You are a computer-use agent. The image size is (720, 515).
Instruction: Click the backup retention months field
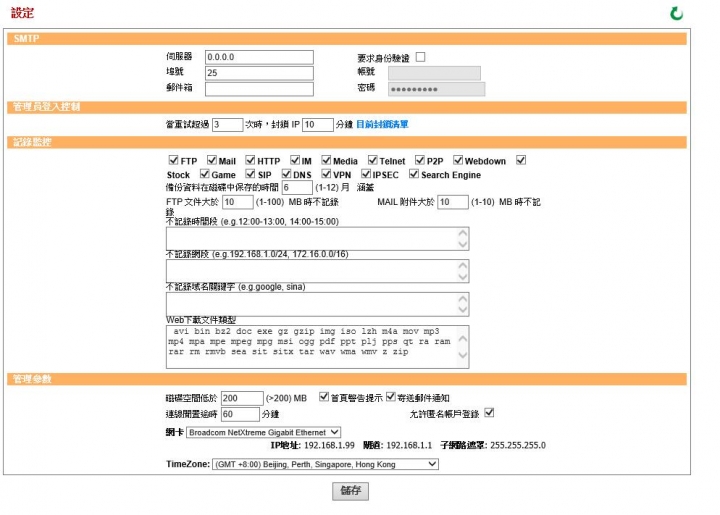coord(297,187)
